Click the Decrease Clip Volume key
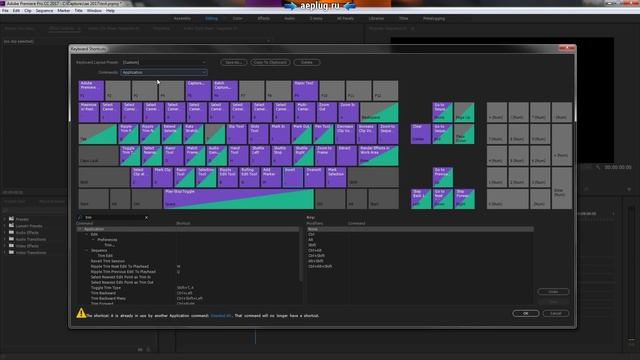Viewport: 640px width, 360px height. point(345,134)
